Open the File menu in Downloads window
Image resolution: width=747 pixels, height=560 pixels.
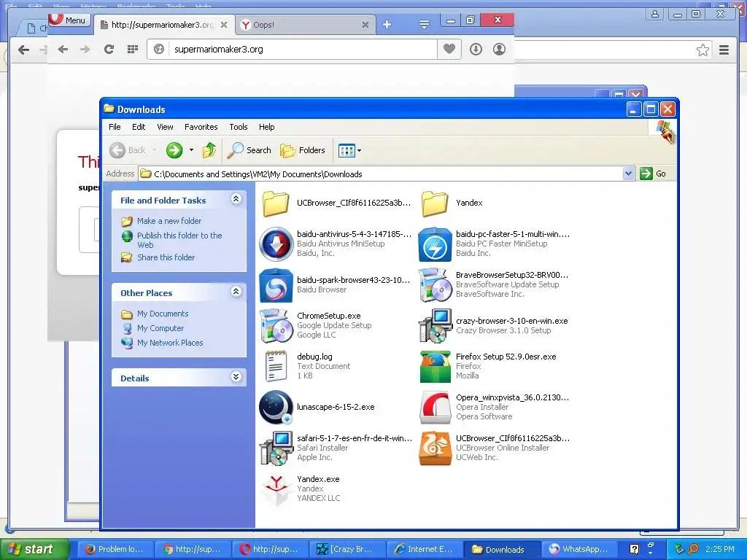[115, 127]
